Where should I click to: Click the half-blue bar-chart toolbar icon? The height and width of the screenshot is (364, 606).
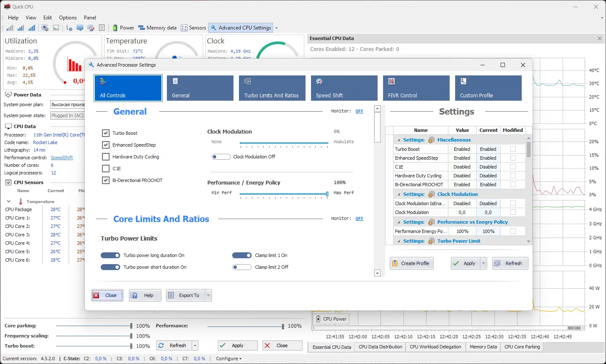coord(21,28)
